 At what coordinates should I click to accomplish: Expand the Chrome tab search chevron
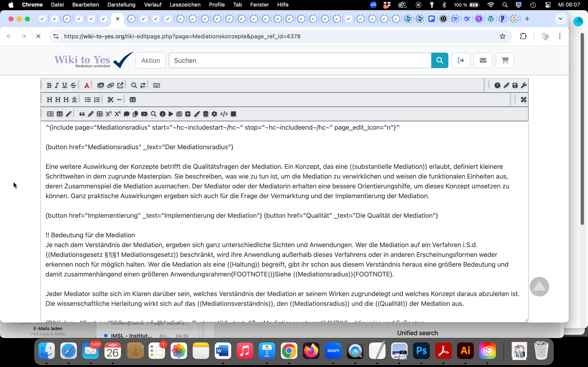coord(561,19)
